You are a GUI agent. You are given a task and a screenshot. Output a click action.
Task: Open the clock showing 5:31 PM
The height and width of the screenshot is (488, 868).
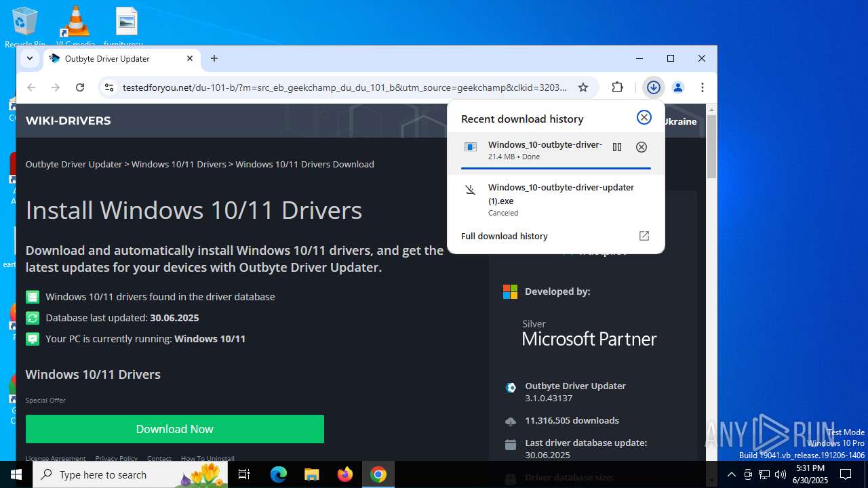810,474
